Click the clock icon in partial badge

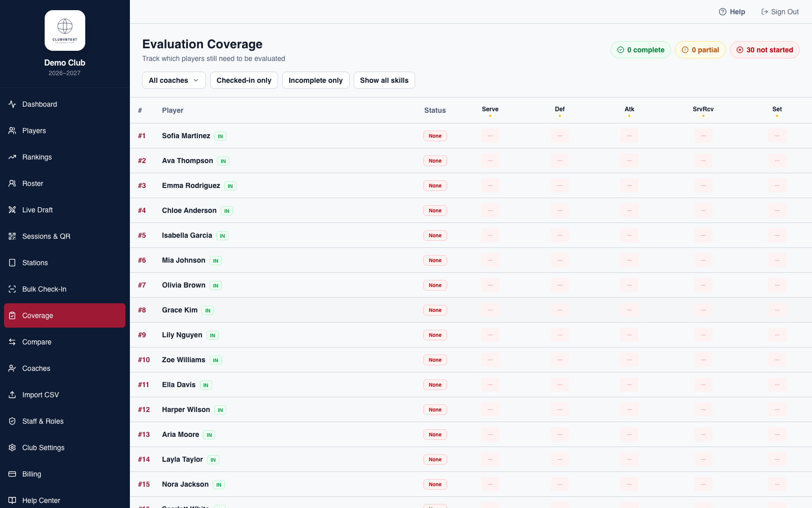685,50
